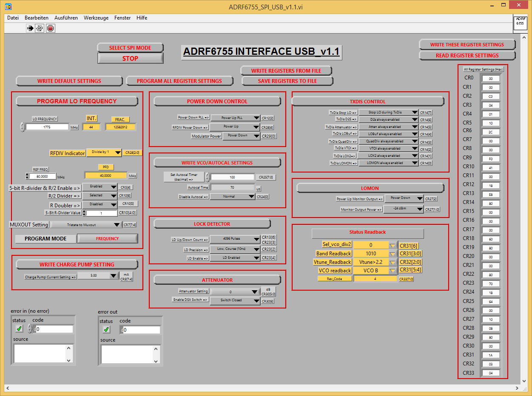This screenshot has width=532, height=396.
Task: Click the ADRF 6755 VI icon
Action: tap(520, 23)
